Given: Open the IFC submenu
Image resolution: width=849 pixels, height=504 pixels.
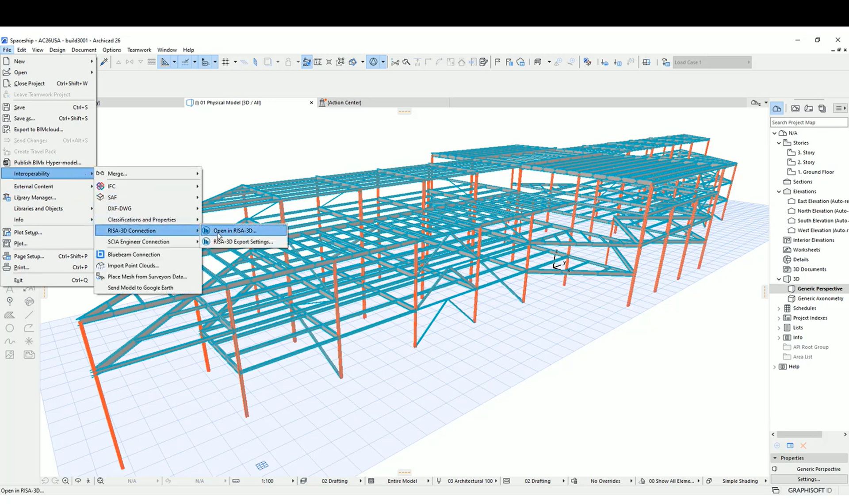Looking at the screenshot, I should pos(148,186).
